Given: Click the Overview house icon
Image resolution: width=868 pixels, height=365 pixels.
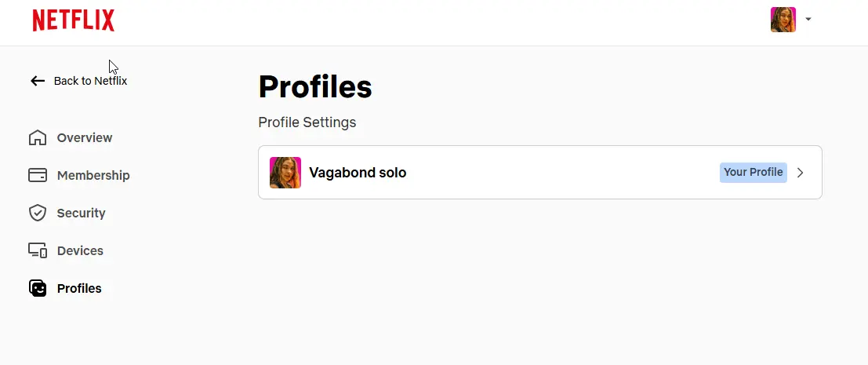Looking at the screenshot, I should (38, 137).
